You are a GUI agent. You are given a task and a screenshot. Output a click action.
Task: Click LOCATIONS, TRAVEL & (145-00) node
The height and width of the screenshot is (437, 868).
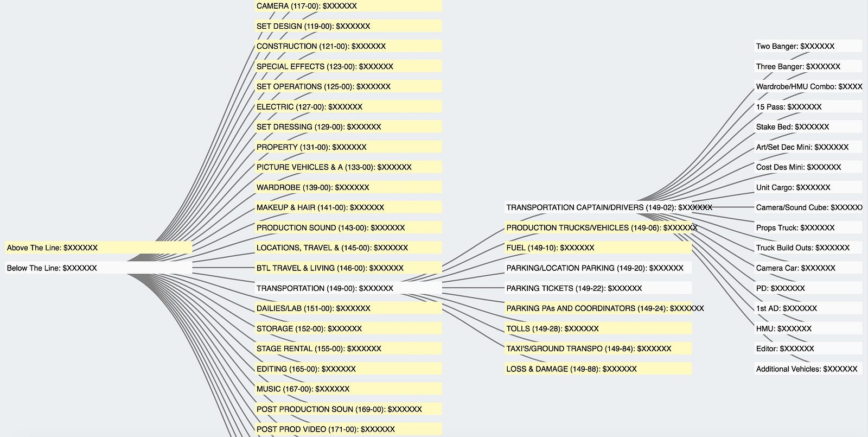348,248
